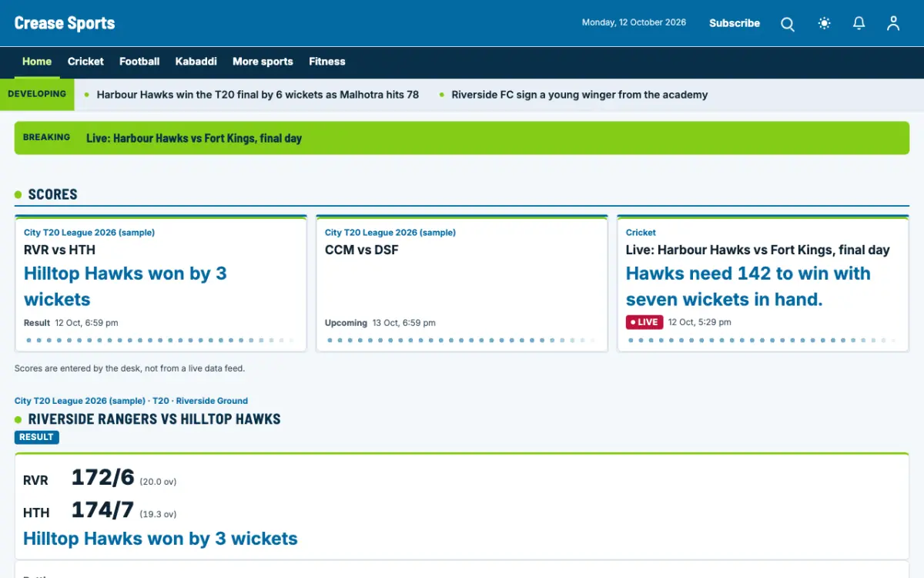Click the Subscribe link in the header
Viewport: 924px width, 578px height.
[735, 23]
